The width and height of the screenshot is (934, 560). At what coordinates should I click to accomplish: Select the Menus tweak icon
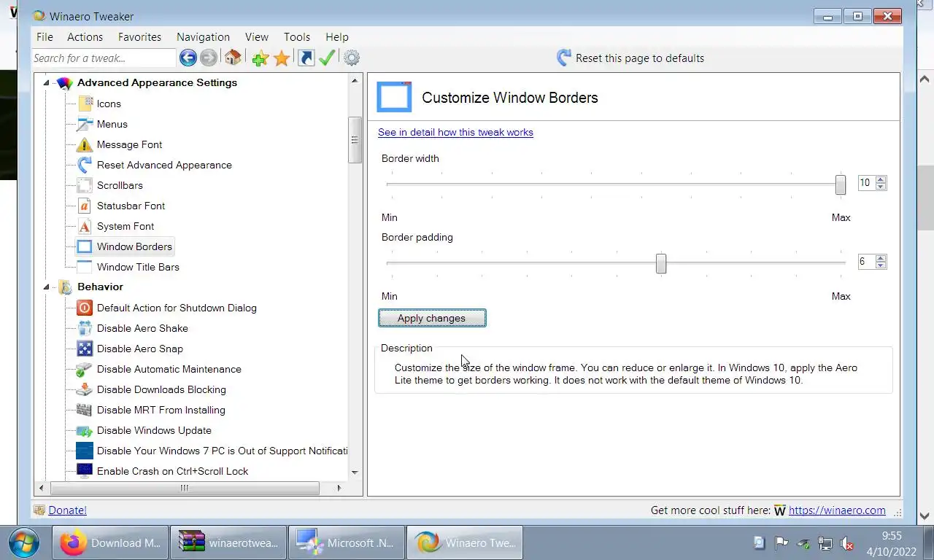[x=85, y=124]
